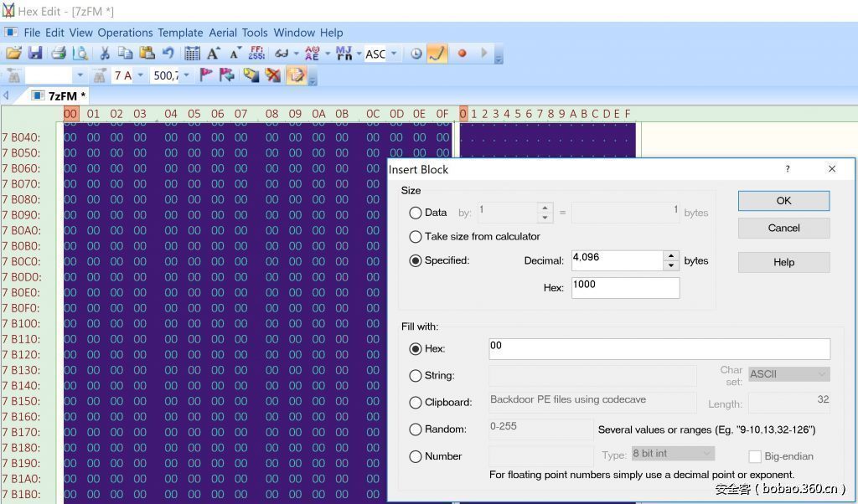Click the Print icon in toolbar
This screenshot has height=504, width=858.
59,54
